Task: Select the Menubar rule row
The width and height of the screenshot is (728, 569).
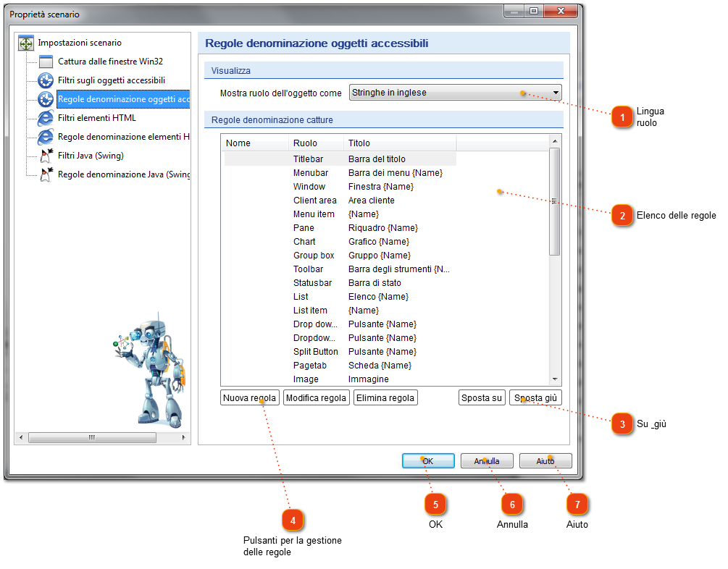Action: pos(340,172)
